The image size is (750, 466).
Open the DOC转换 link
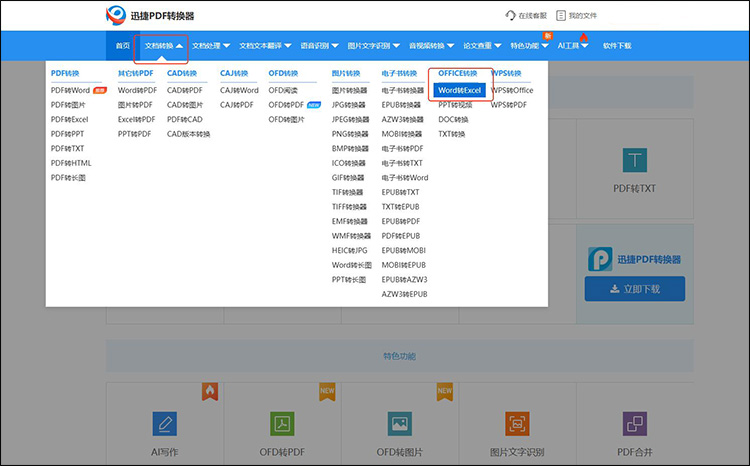coord(453,119)
